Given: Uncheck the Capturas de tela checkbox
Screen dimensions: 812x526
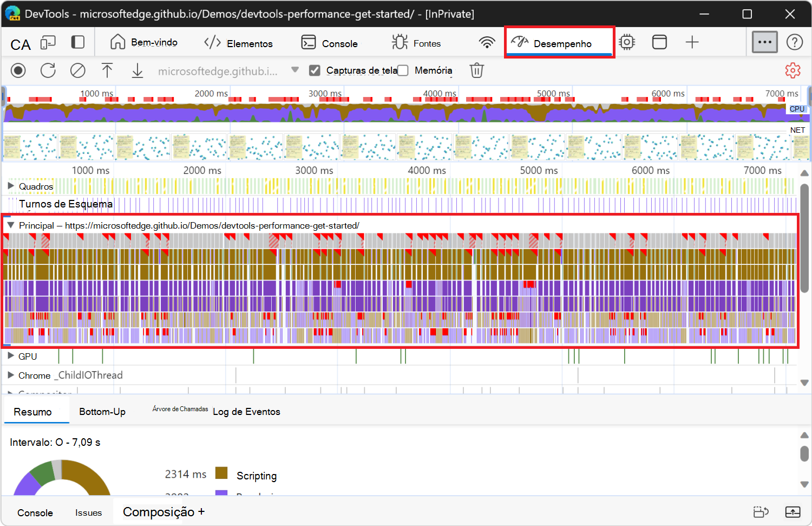Looking at the screenshot, I should click(315, 70).
